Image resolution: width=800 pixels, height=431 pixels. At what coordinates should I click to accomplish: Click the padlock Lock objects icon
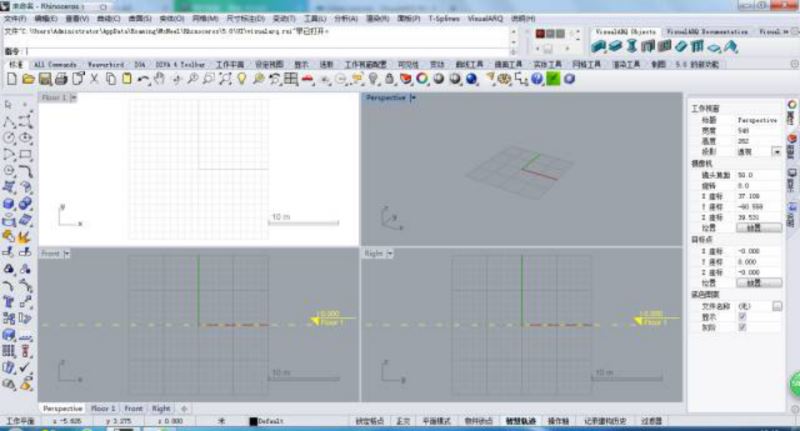click(x=389, y=79)
